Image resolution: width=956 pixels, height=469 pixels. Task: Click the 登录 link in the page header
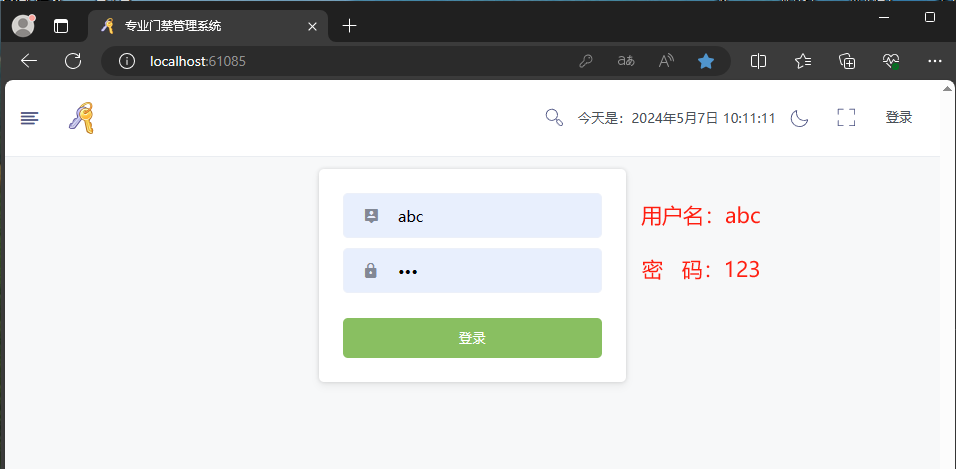pos(899,118)
